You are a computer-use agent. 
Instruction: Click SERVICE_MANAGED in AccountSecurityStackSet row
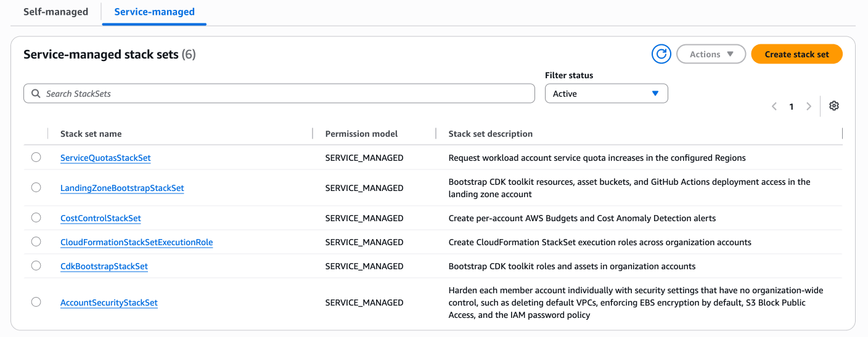[364, 302]
